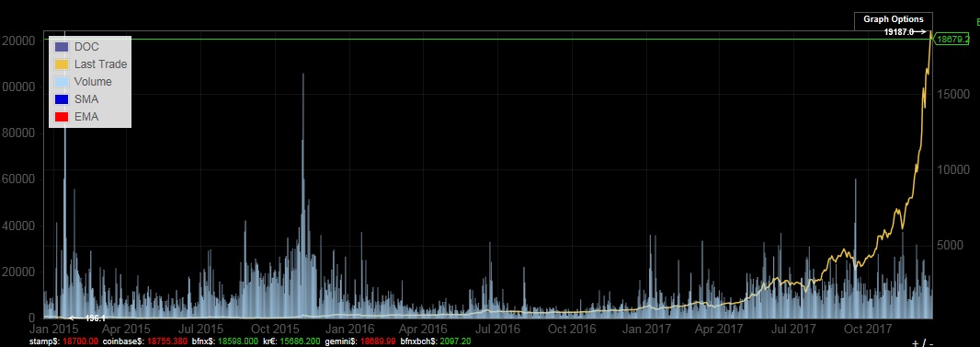Screen dimensions: 980x347
Task: Click the Volume light-blue legend swatch
Action: click(x=62, y=82)
